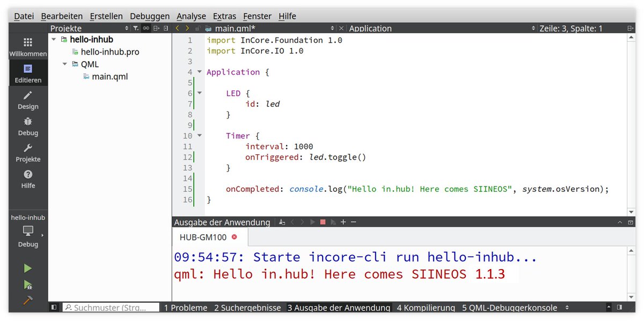Place cursor on onCompleted code line

click(418, 189)
